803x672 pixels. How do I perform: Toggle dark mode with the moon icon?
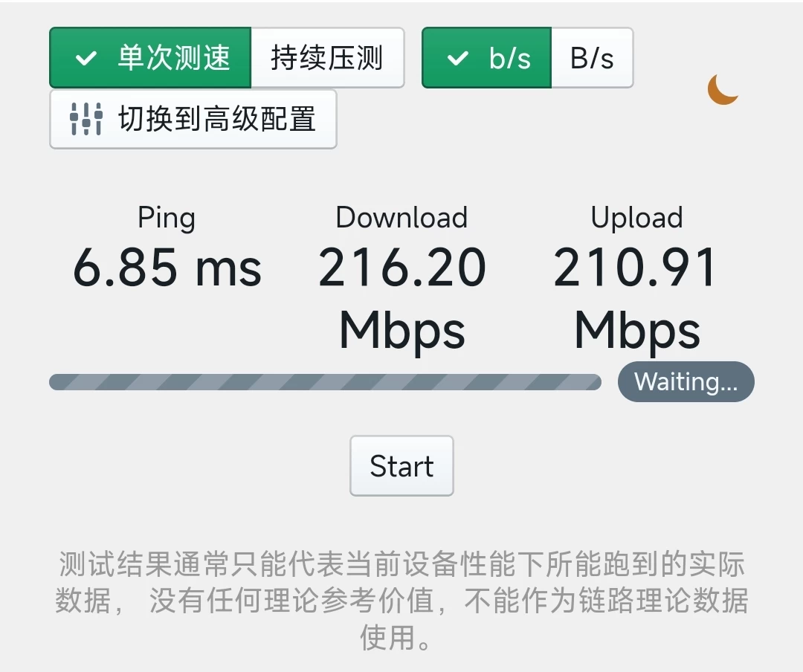(723, 90)
